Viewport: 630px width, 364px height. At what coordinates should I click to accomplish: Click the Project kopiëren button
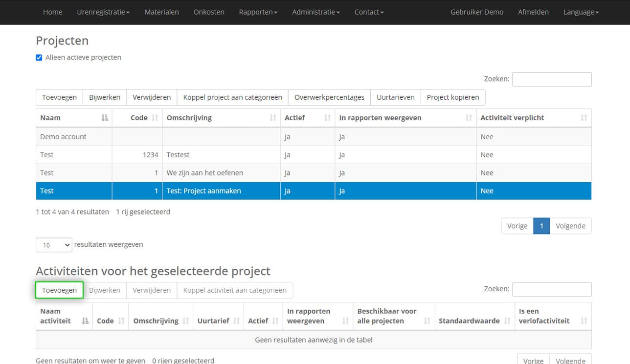pos(452,97)
